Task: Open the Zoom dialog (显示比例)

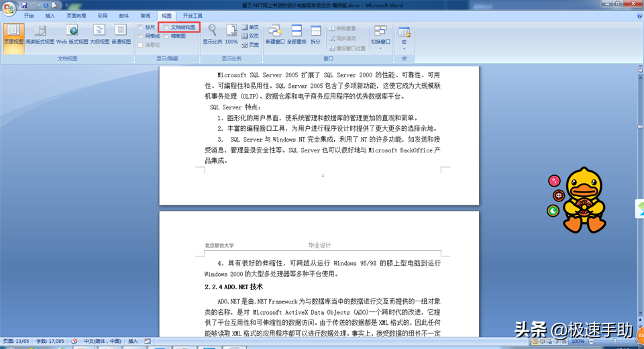Action: [x=212, y=34]
